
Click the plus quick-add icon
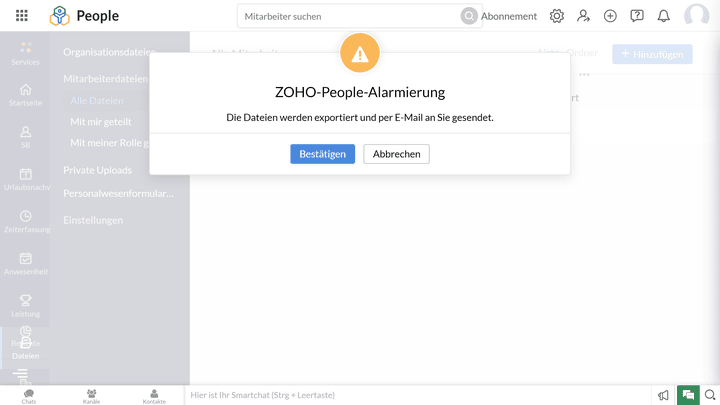tap(610, 16)
